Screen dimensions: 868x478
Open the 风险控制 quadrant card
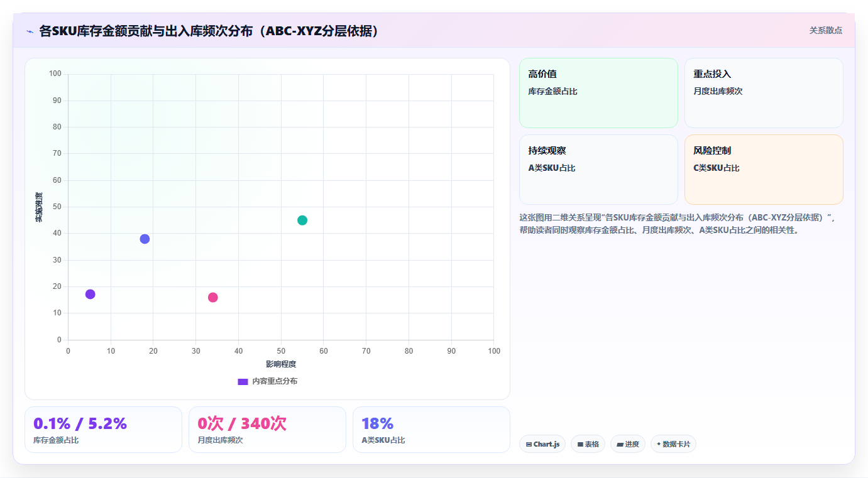764,170
